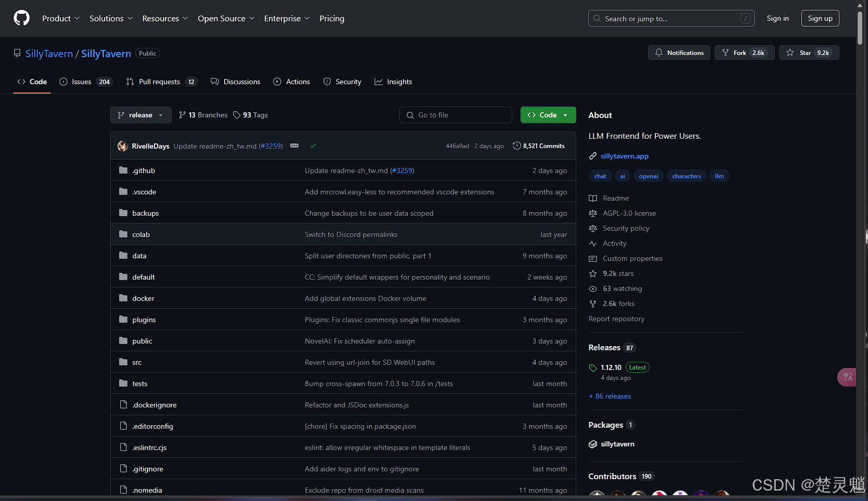Image resolution: width=868 pixels, height=501 pixels.
Task: Open the Product dropdown menu
Action: (x=61, y=19)
